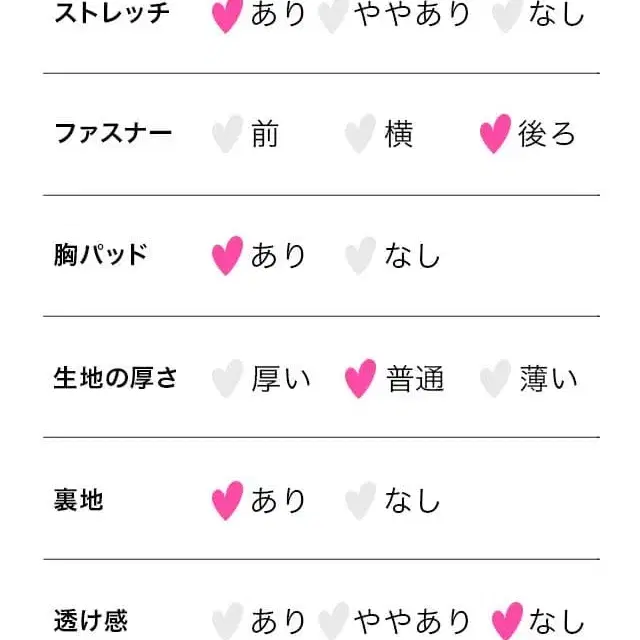Click pink heart for ファスナー 後ろ

point(495,134)
